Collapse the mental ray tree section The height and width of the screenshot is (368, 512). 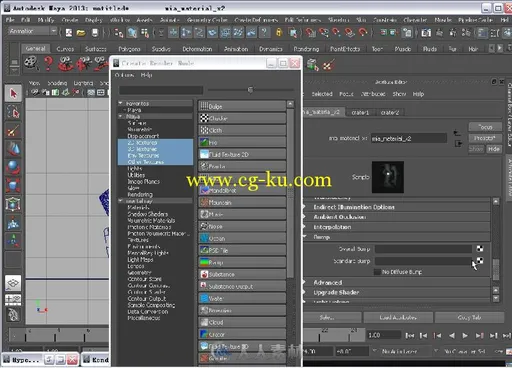[121, 201]
